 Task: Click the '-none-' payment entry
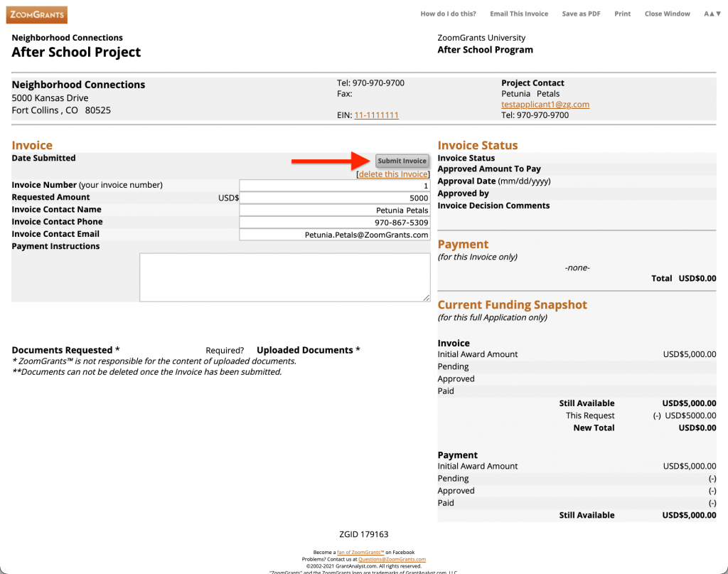(577, 267)
